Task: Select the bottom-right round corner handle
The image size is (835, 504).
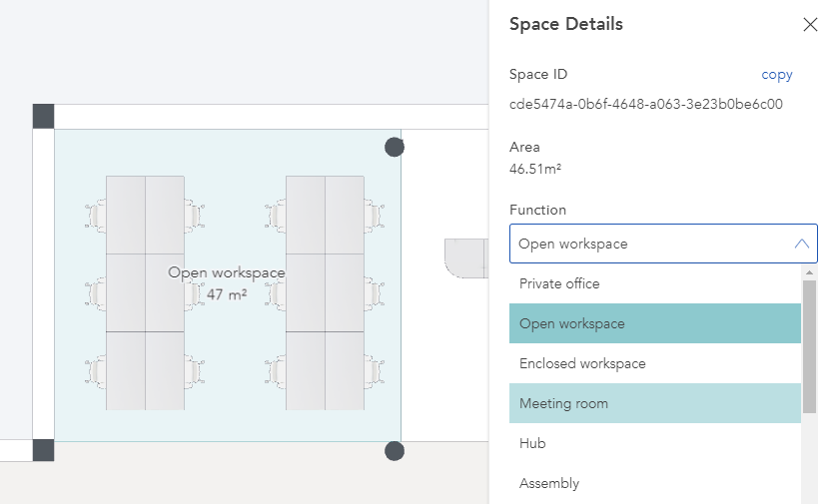Action: 395,451
